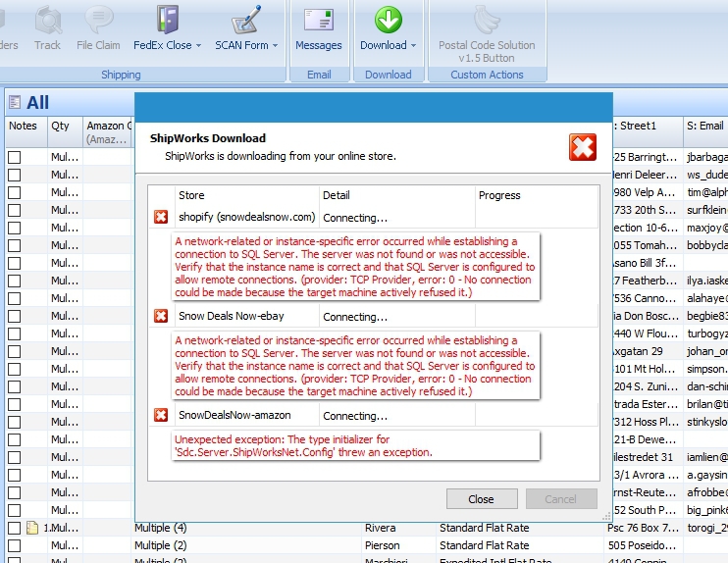The width and height of the screenshot is (728, 563).
Task: Click the ShipWorks Download dialog heading
Action: coord(208,138)
